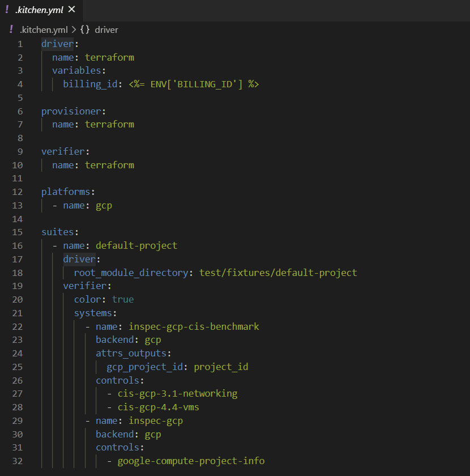Click the true value after color
470x476 pixels.
point(122,299)
